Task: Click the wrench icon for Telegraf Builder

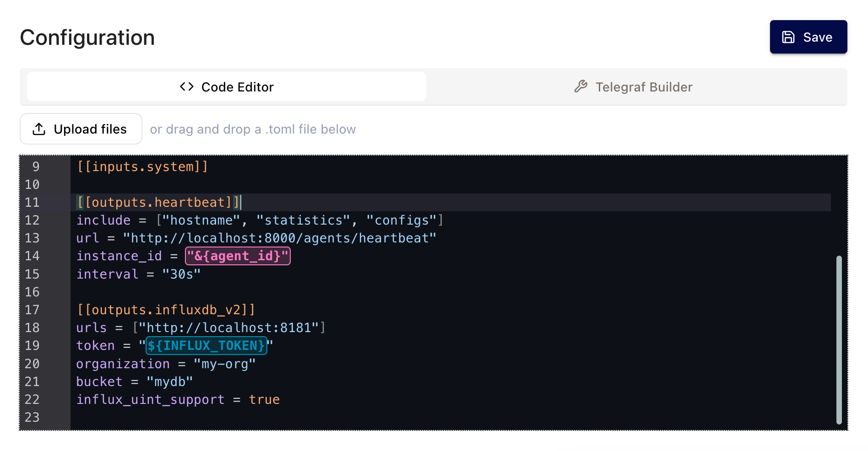Action: pyautogui.click(x=580, y=86)
